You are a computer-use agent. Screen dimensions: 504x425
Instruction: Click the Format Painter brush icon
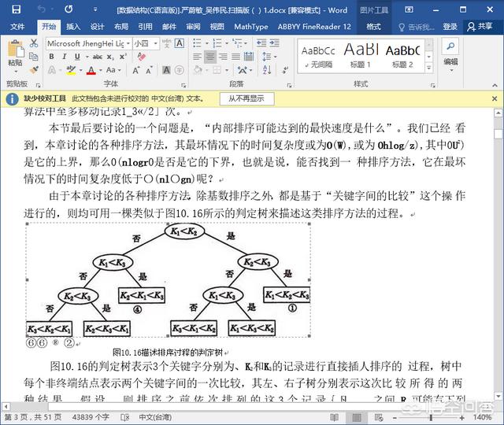[x=34, y=70]
